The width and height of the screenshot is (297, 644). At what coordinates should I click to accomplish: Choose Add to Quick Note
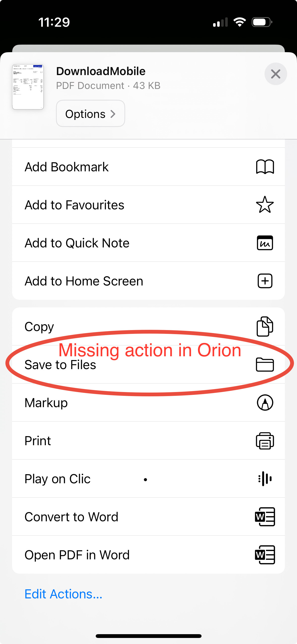click(77, 243)
